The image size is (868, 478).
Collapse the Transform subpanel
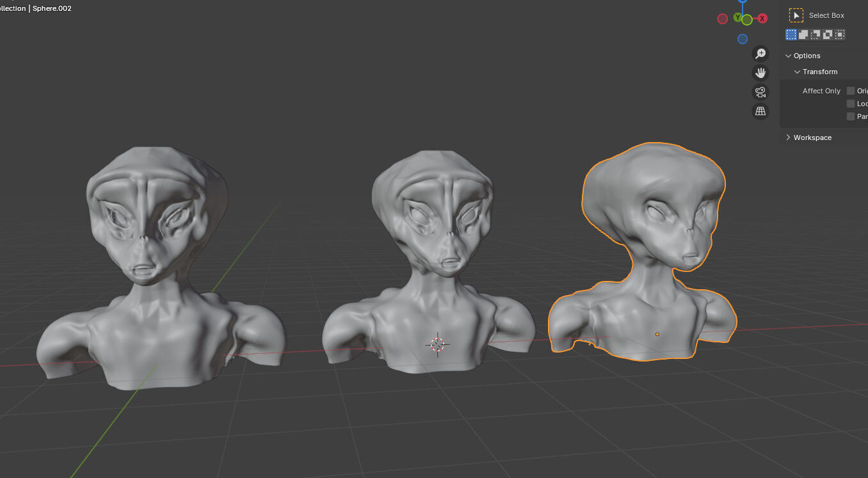[797, 72]
